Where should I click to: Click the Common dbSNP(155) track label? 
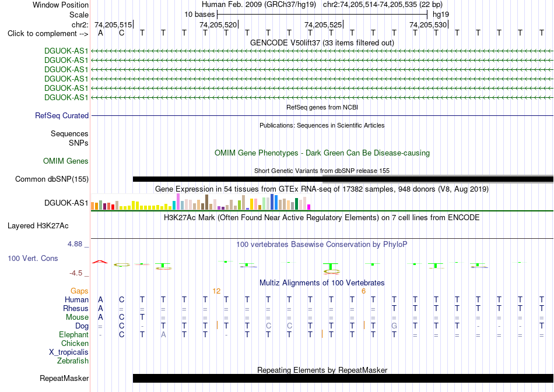[x=51, y=179]
